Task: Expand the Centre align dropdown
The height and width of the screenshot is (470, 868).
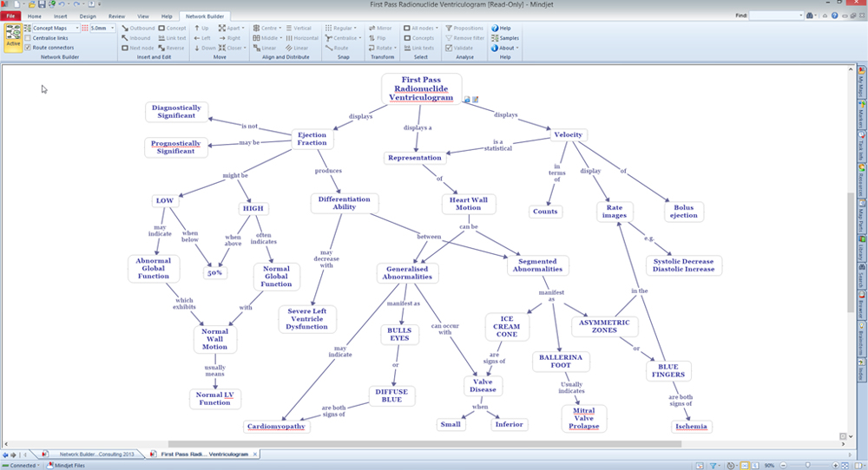Action: (x=279, y=29)
